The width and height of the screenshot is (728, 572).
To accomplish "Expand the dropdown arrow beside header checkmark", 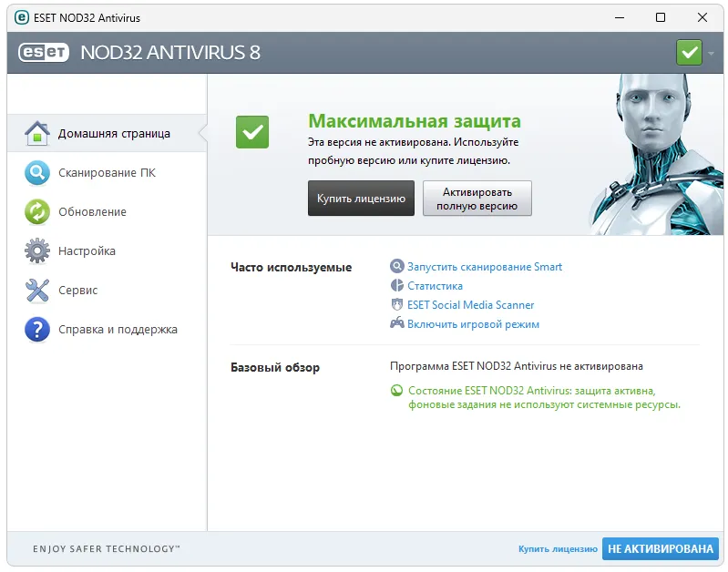I will [x=711, y=54].
